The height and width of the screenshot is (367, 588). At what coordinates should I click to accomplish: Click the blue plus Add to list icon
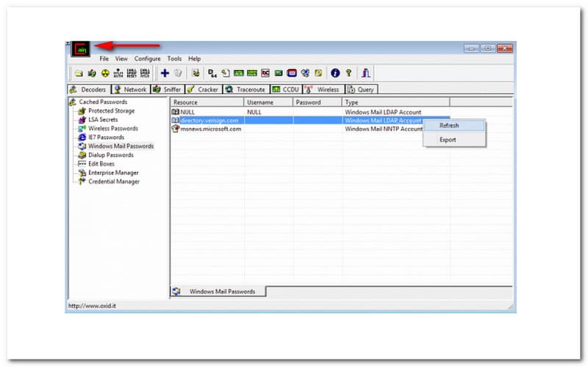point(165,73)
